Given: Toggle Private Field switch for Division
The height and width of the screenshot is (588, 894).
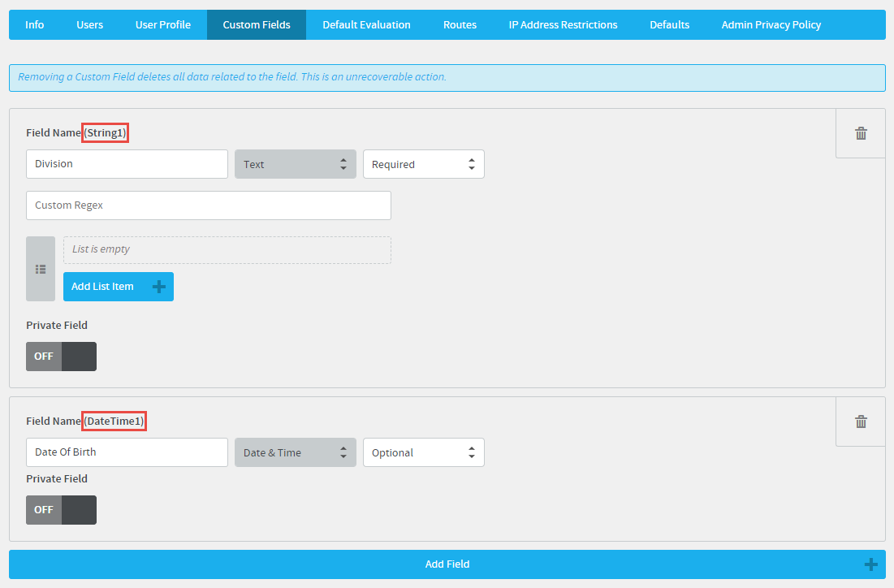Looking at the screenshot, I should pos(61,357).
